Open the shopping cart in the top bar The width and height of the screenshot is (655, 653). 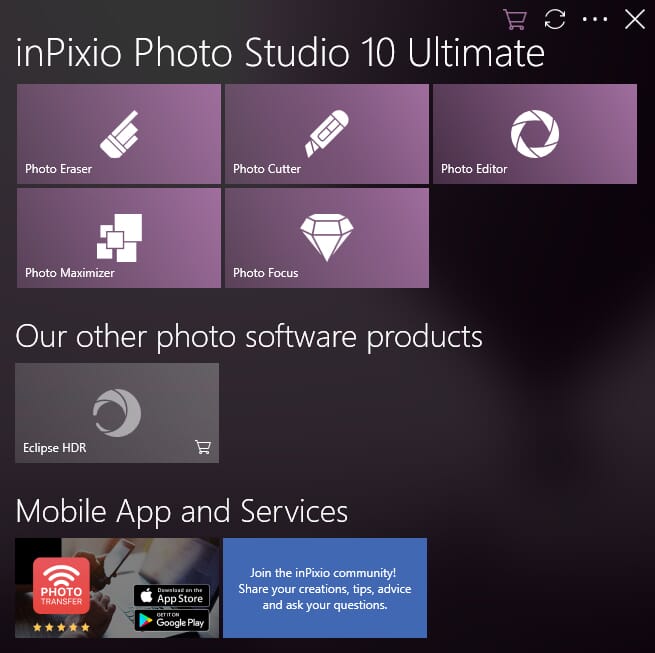[515, 19]
